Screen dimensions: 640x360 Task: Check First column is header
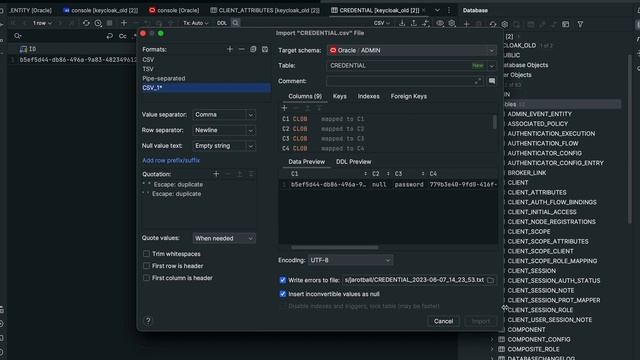[146, 278]
